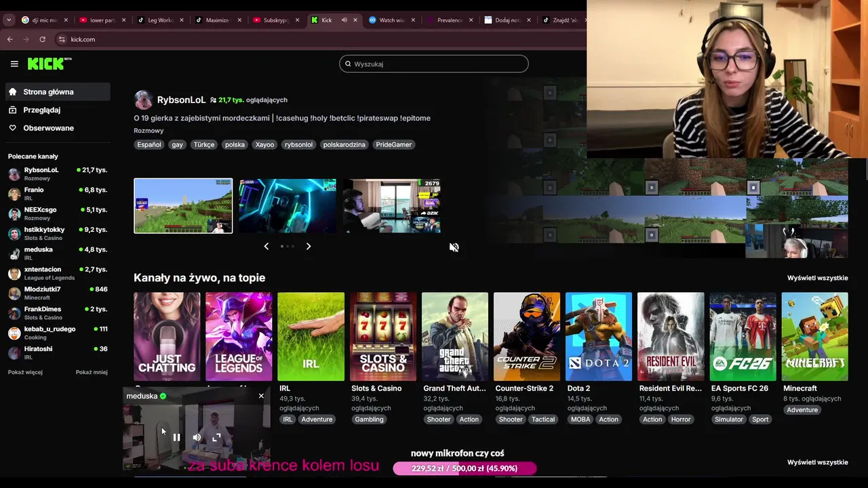Pause the meduska mini player

(176, 437)
